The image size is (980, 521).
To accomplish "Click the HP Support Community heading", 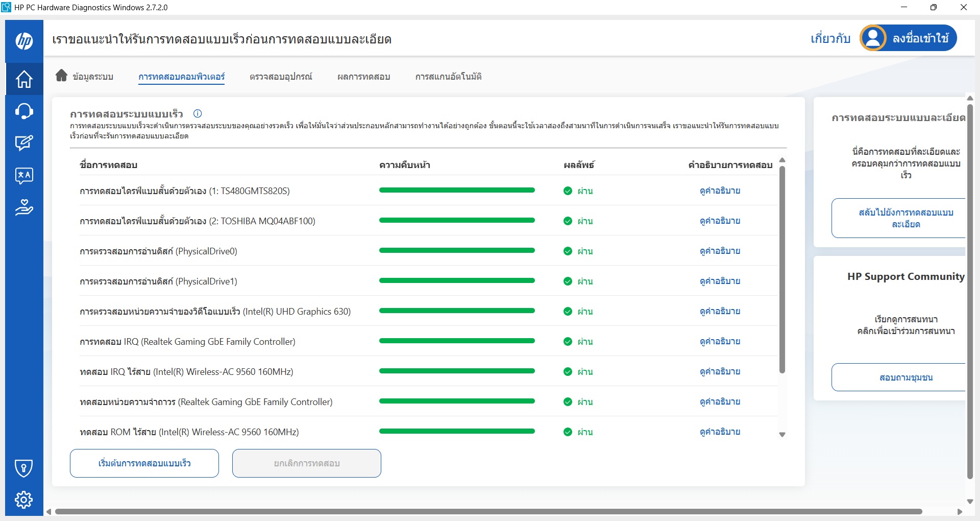I will coord(906,276).
